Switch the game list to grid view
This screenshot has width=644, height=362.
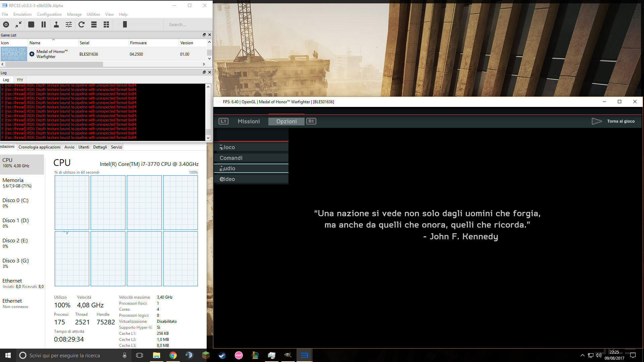(106, 24)
